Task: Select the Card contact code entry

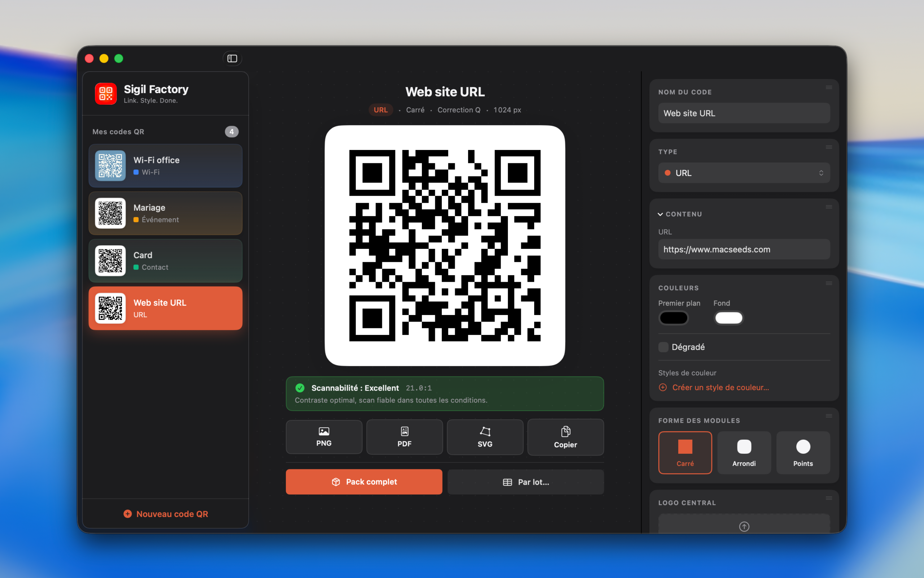Action: point(165,261)
